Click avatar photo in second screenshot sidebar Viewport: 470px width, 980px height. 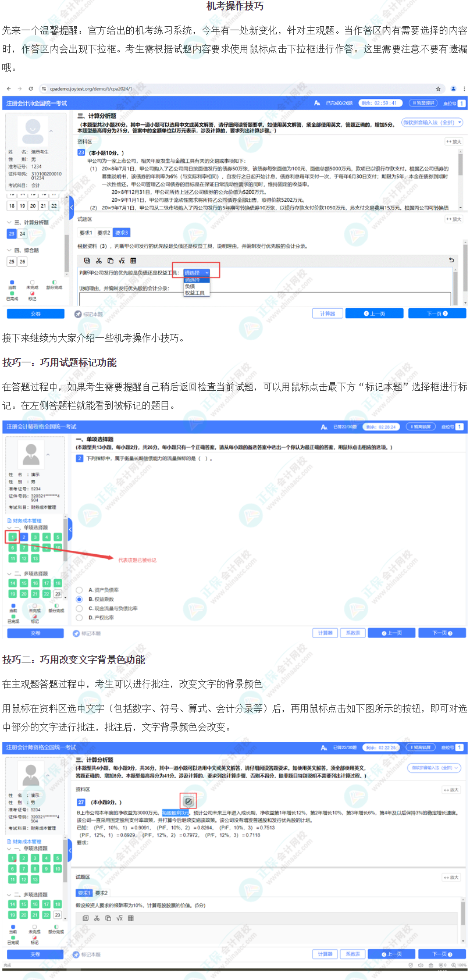(31, 454)
